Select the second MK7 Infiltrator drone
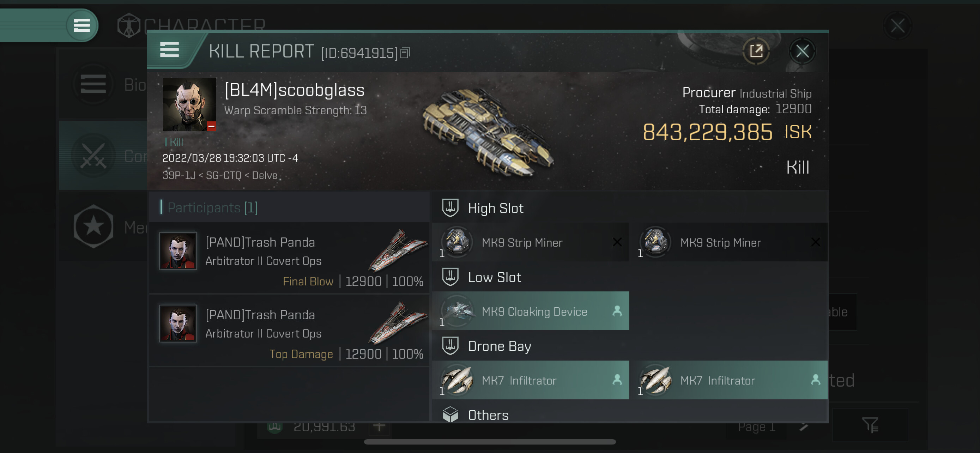This screenshot has height=453, width=980. click(728, 380)
